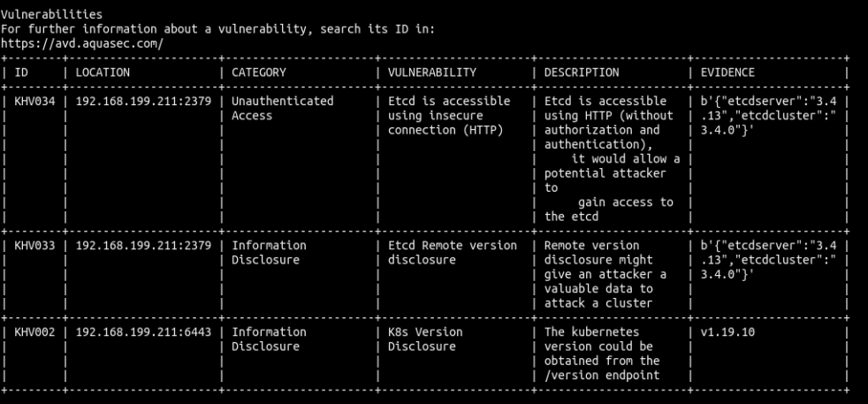
Task: Click the insecure connection (HTTP) vulnerability text
Action: tap(445, 116)
